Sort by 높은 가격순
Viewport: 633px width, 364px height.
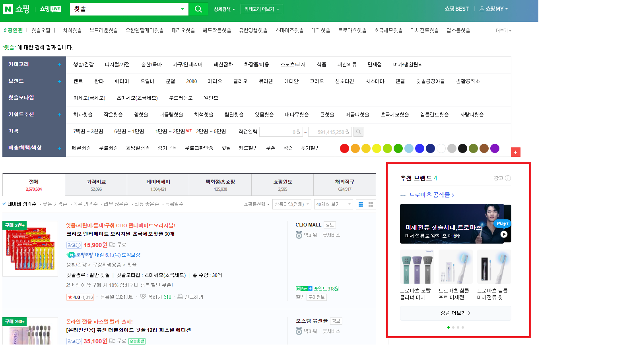pyautogui.click(x=85, y=204)
